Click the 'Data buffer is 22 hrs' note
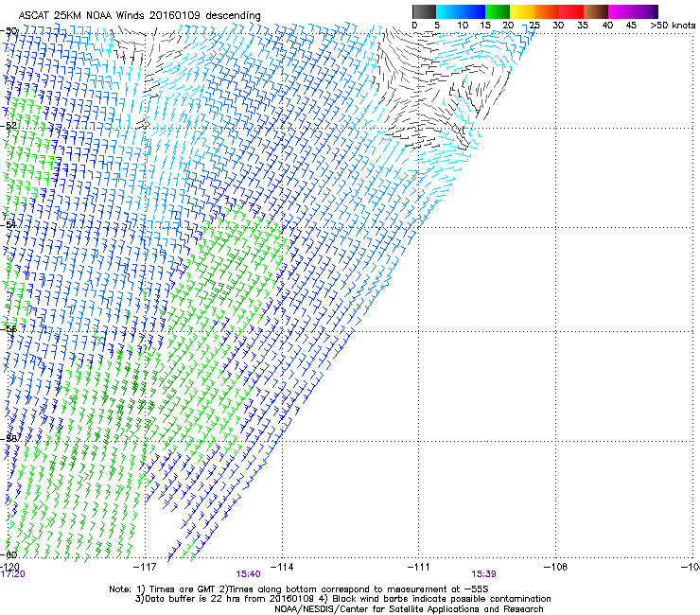Image resolution: width=700 pixels, height=615 pixels. pyautogui.click(x=342, y=599)
